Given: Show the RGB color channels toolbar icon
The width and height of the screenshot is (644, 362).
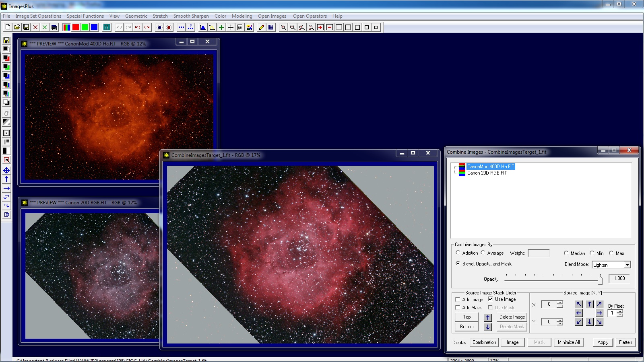Looking at the screenshot, I should click(66, 27).
